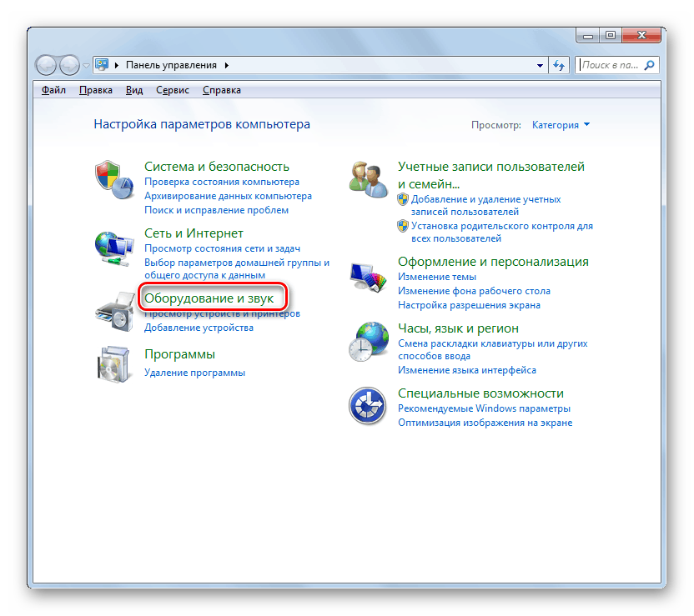Screen dimensions: 694x616
Task: Expand the address bar history dropdown arrow
Action: pyautogui.click(x=539, y=65)
